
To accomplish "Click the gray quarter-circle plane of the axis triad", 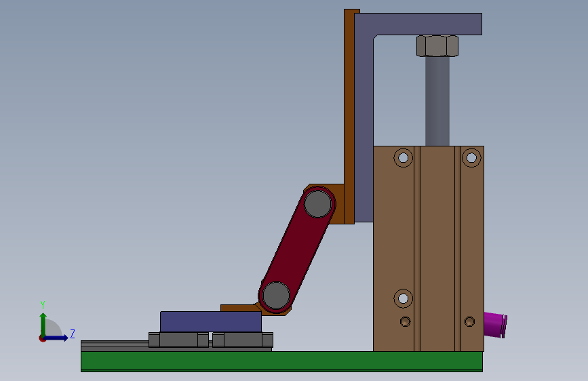I will [x=53, y=328].
